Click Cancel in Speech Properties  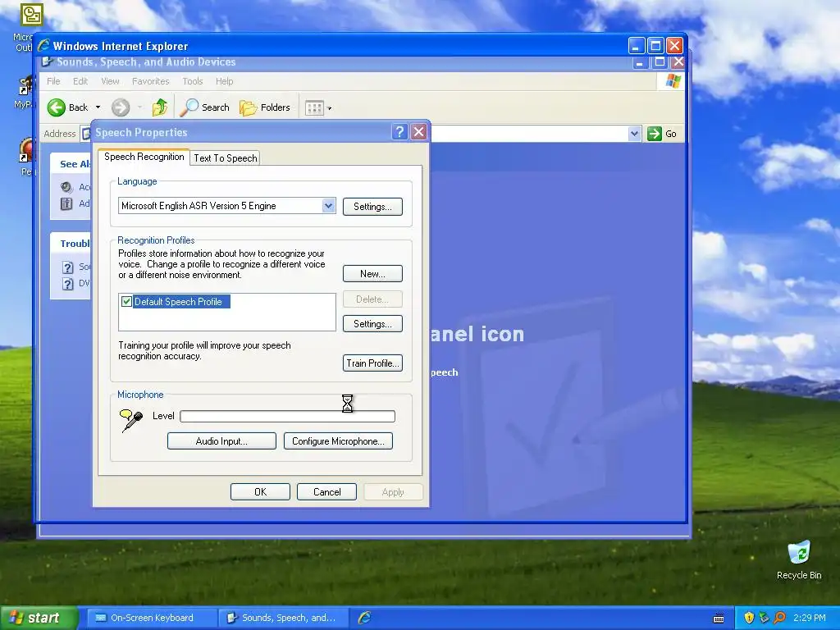(326, 492)
